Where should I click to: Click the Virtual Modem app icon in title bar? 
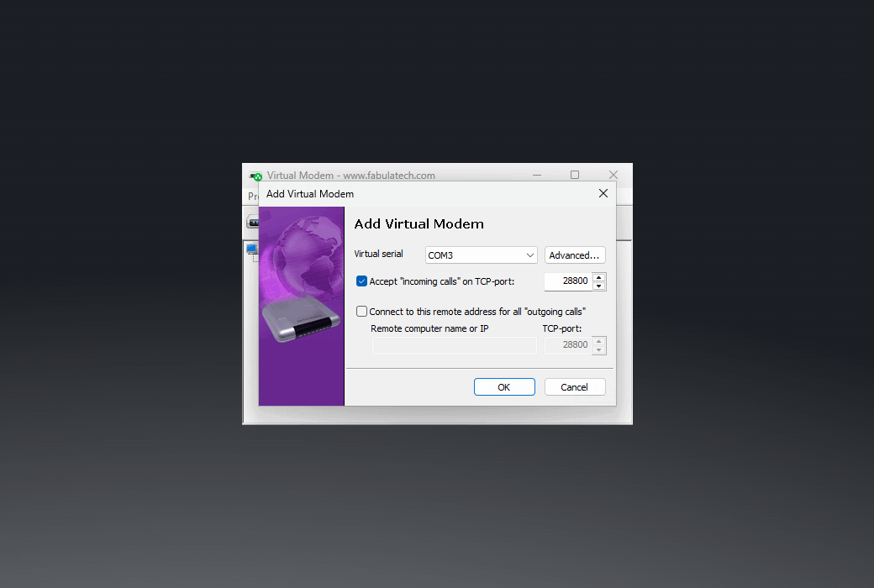click(255, 176)
